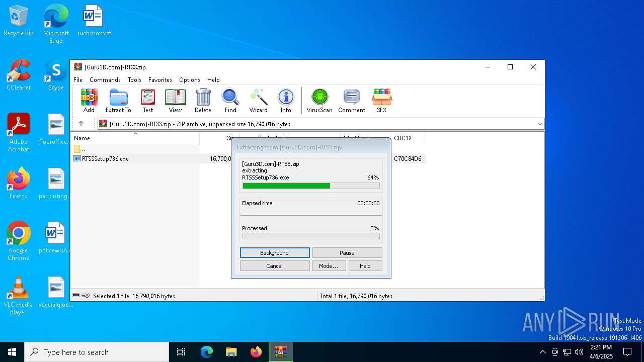This screenshot has width=644, height=362.
Task: Add archive Comment
Action: (352, 101)
